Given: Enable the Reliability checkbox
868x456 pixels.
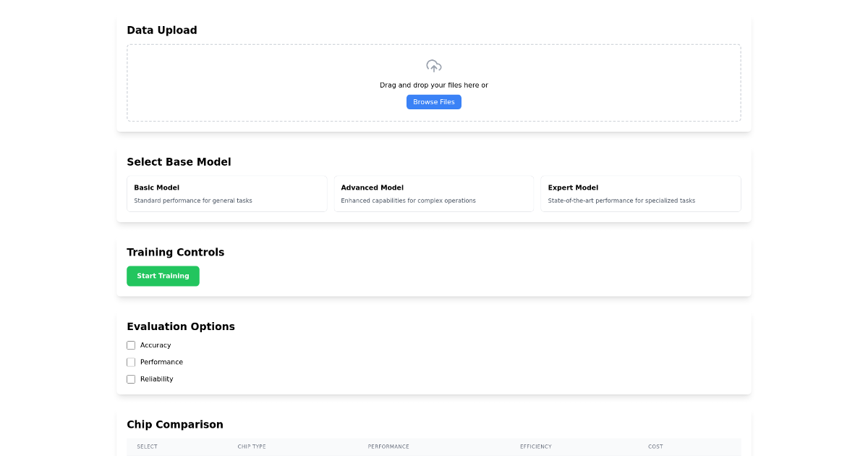Looking at the screenshot, I should (131, 379).
